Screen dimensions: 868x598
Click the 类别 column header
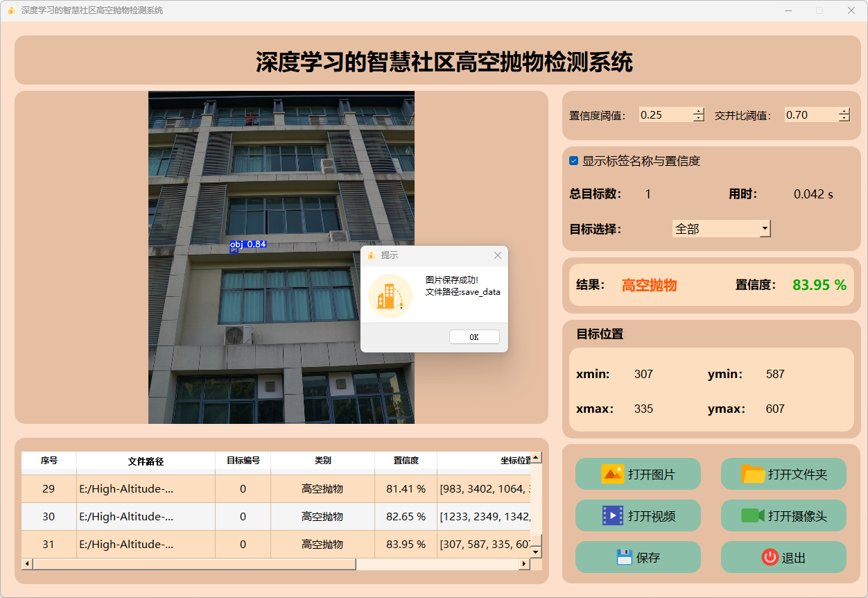322,461
